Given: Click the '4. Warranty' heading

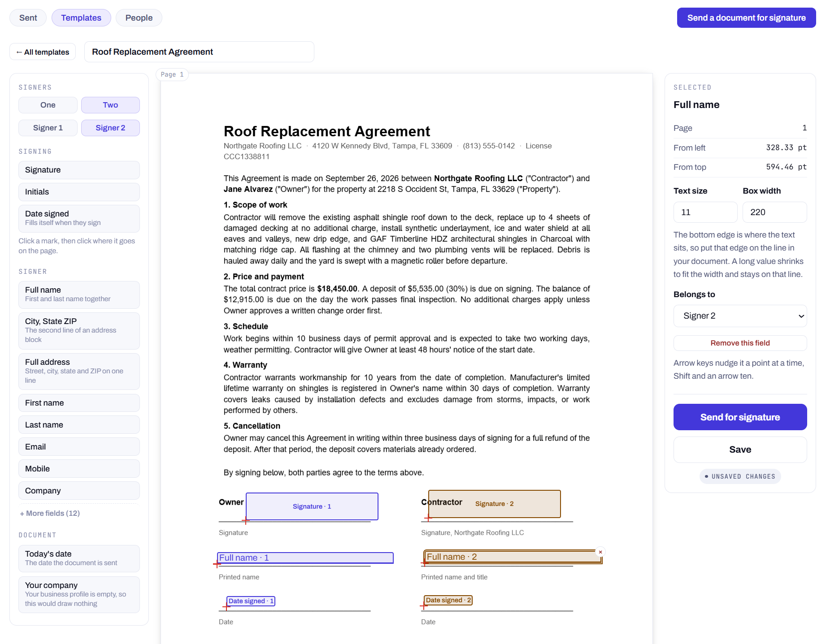Looking at the screenshot, I should pos(245,365).
